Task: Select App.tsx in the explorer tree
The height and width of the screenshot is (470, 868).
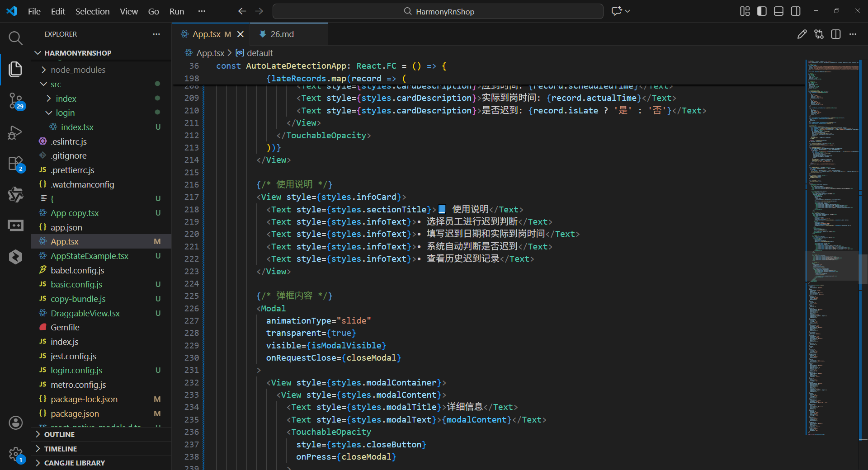Action: click(x=101, y=241)
